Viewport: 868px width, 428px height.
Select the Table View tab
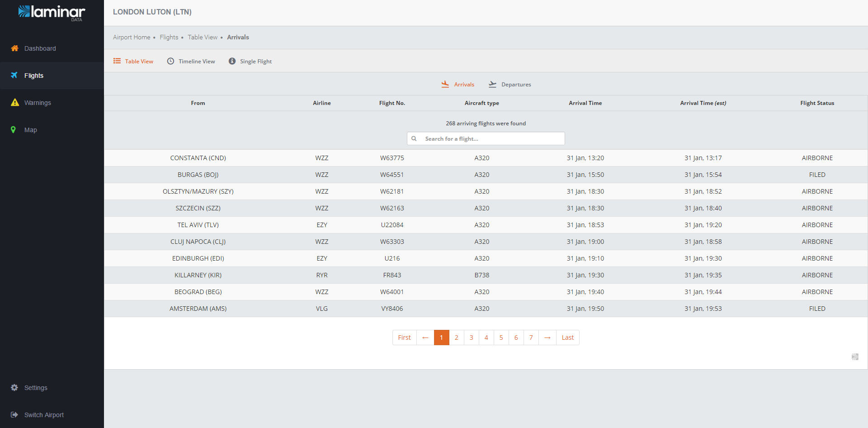pos(133,62)
